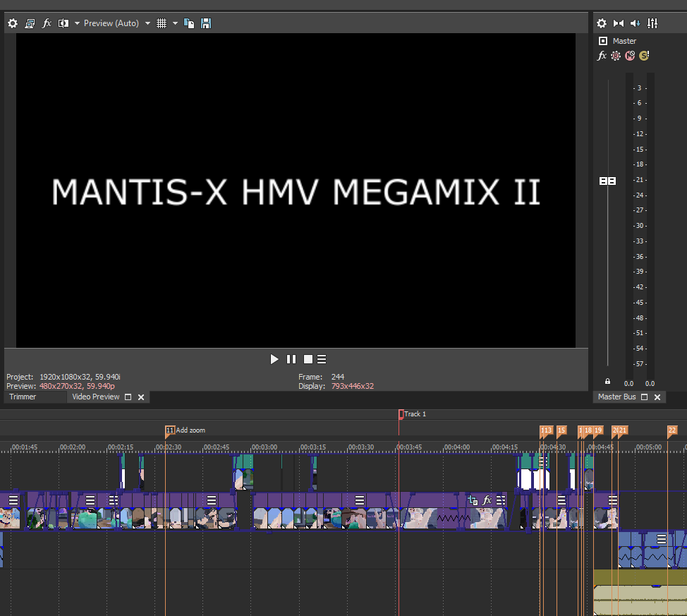Click the Preview (Auto) quality button
The height and width of the screenshot is (616, 687).
pyautogui.click(x=111, y=23)
